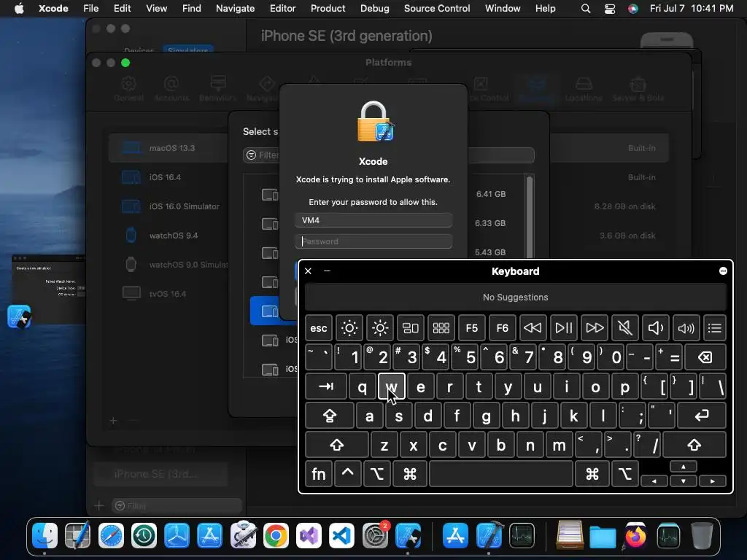Tap the Launchpad grid key on Keyboard

pos(441,328)
